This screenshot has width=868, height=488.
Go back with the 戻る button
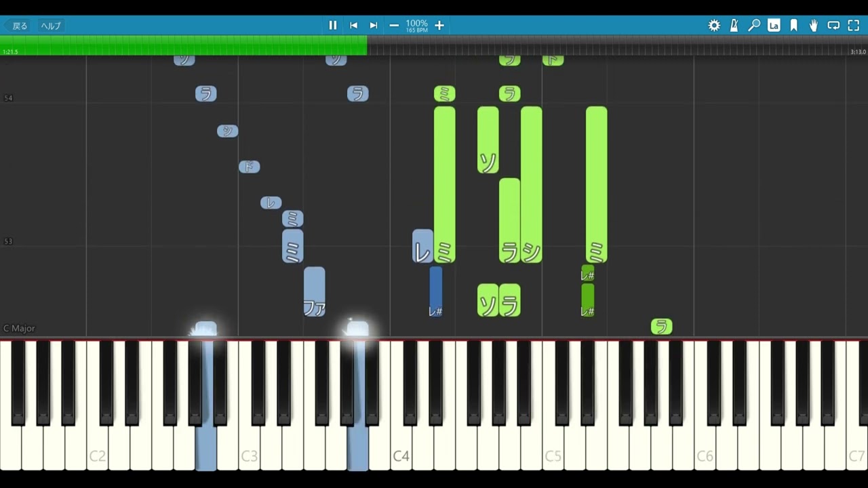16,26
